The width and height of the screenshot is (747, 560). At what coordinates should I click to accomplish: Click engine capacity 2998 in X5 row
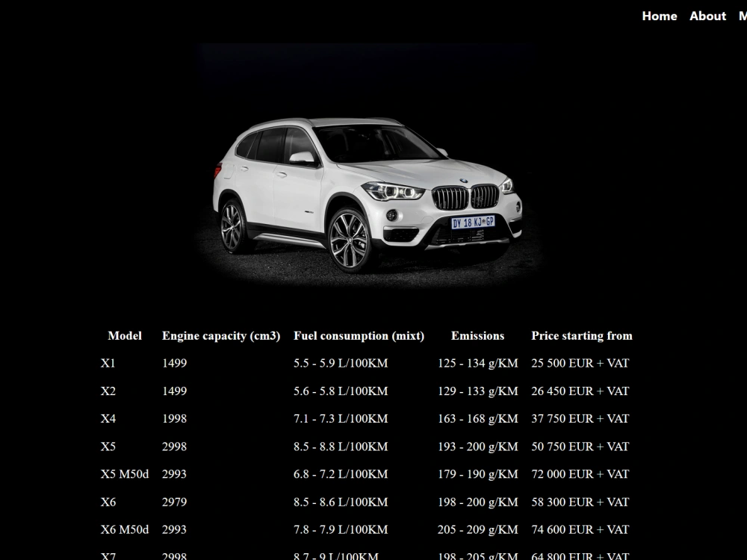(x=174, y=447)
